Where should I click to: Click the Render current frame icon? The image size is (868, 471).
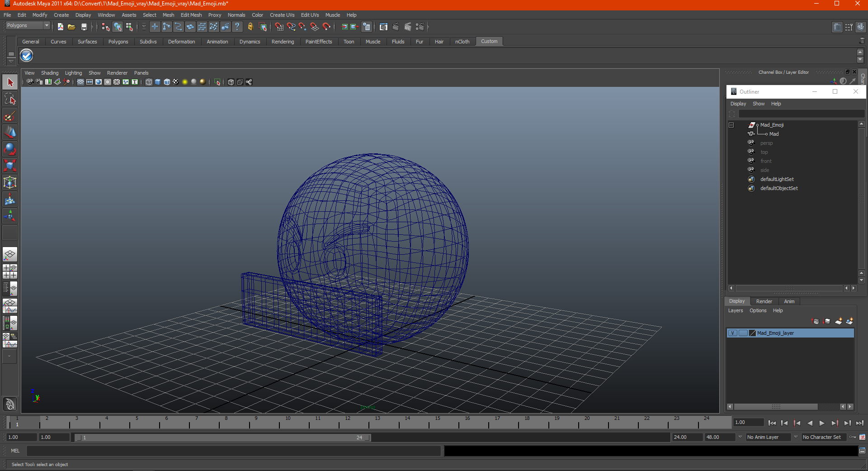coord(396,27)
